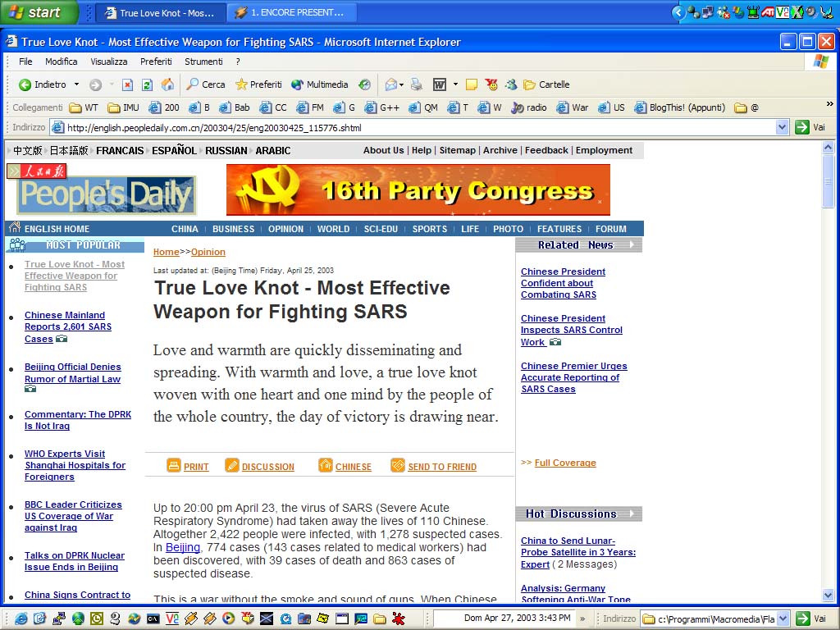Open the Visualizza menu
The image size is (840, 630).
coord(108,62)
